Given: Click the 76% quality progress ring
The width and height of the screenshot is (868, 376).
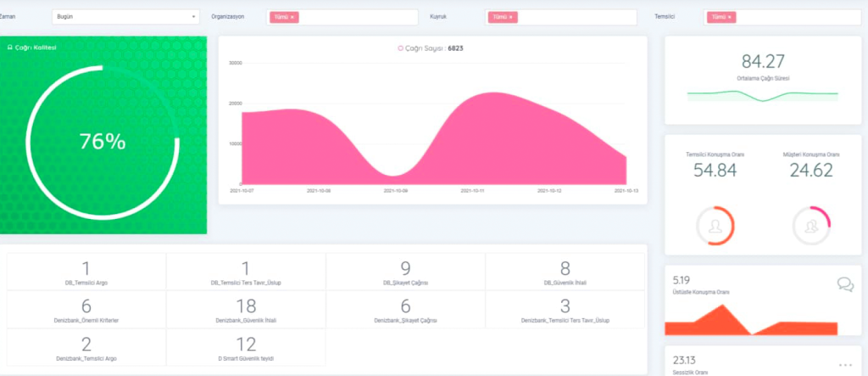Looking at the screenshot, I should coord(103,143).
